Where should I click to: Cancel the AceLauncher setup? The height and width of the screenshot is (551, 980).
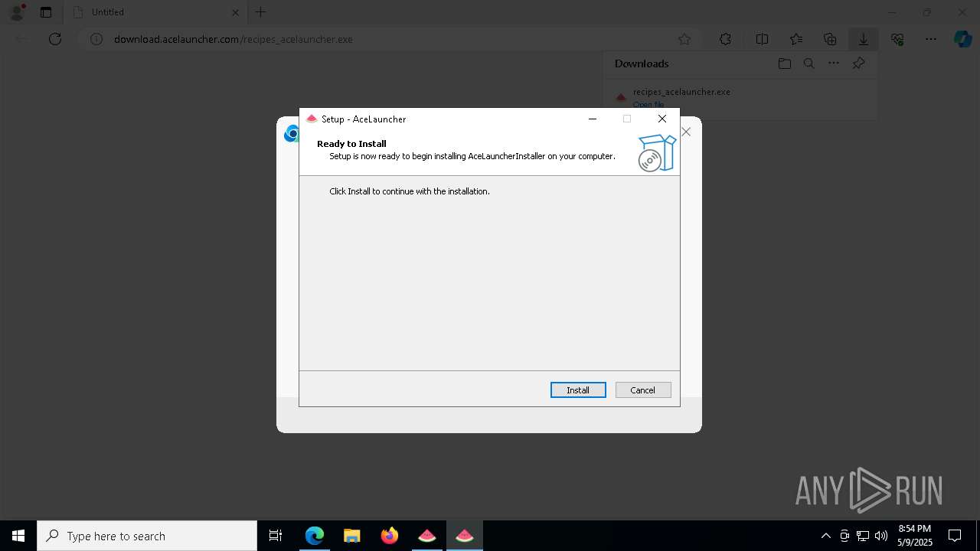643,390
